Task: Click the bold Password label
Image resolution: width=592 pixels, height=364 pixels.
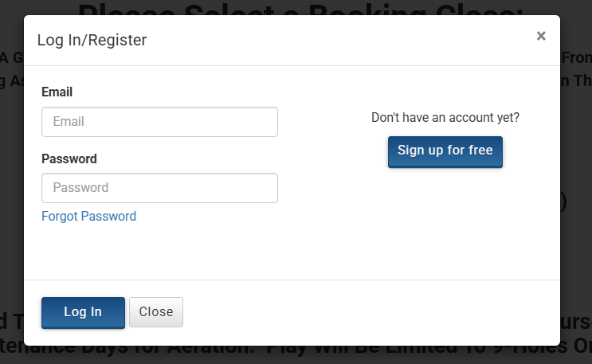Action: pos(69,159)
